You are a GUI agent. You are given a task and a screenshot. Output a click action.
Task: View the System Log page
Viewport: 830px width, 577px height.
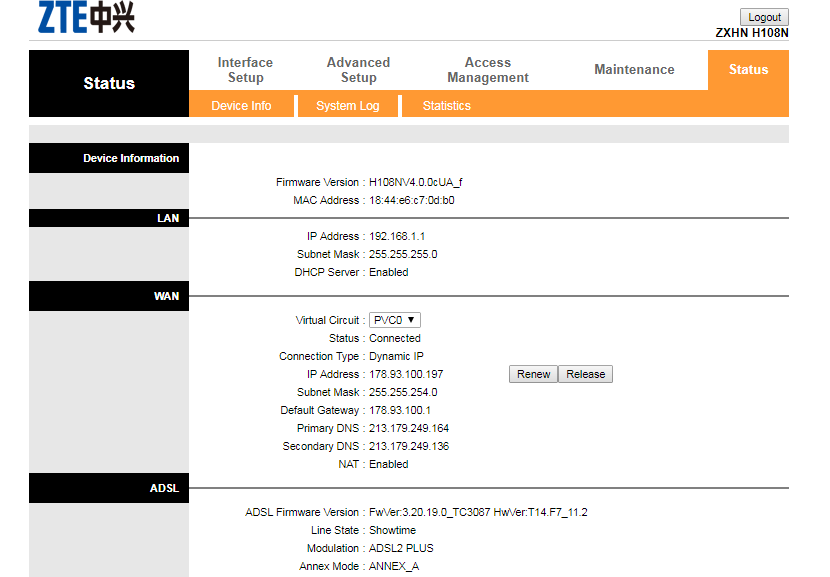click(347, 106)
